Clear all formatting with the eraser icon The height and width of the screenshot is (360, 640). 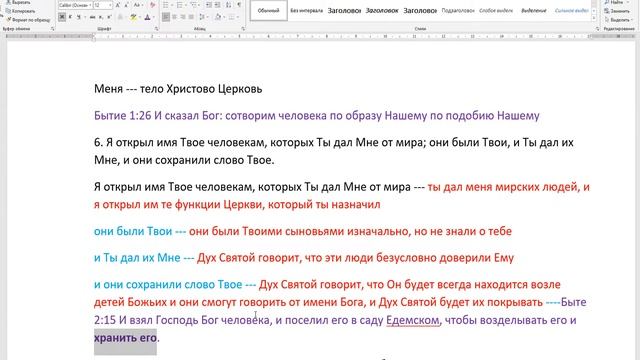[x=153, y=5]
